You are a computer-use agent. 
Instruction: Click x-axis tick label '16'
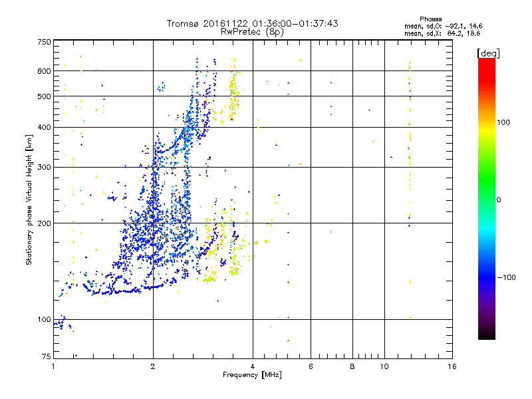[x=452, y=366]
